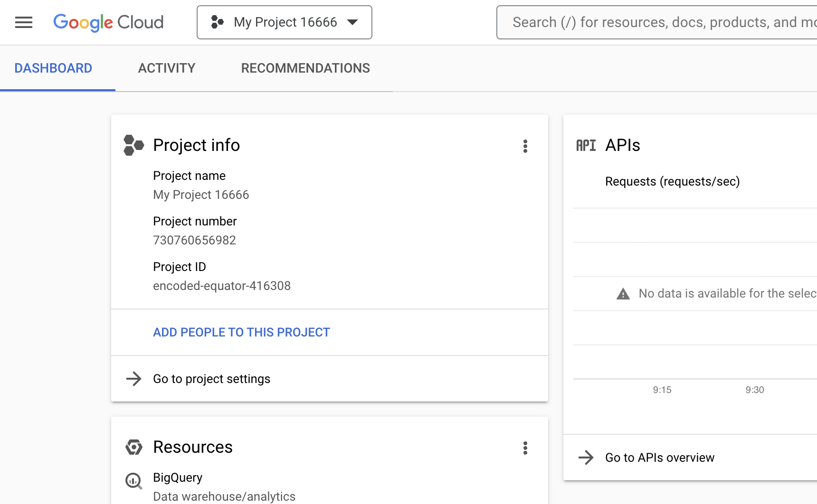817x504 pixels.
Task: Click the API icon in APIs card
Action: 586,145
